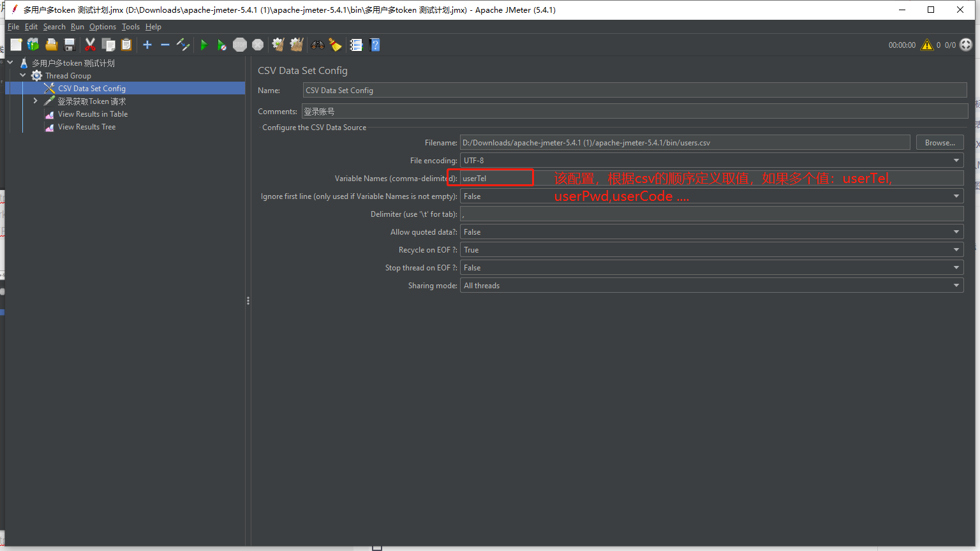Collapse the Thread Group tree arrow
980x551 pixels.
23,75
